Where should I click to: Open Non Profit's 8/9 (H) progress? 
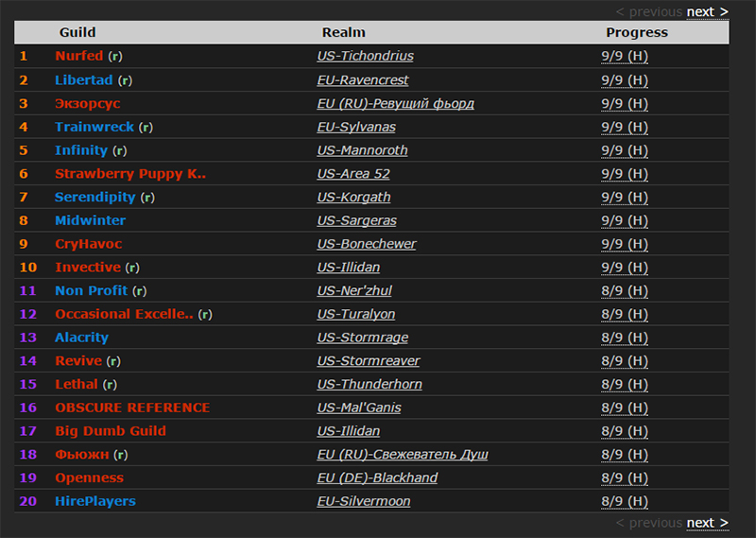tap(625, 291)
